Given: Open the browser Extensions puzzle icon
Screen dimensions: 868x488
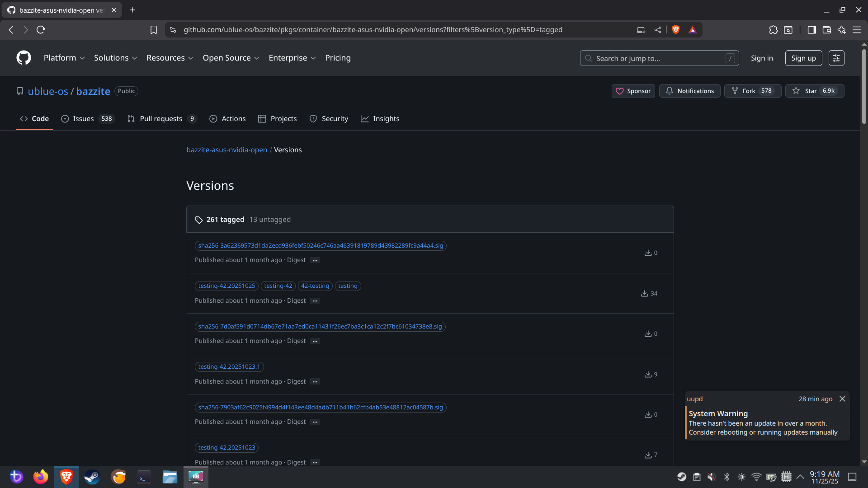Looking at the screenshot, I should 773,30.
